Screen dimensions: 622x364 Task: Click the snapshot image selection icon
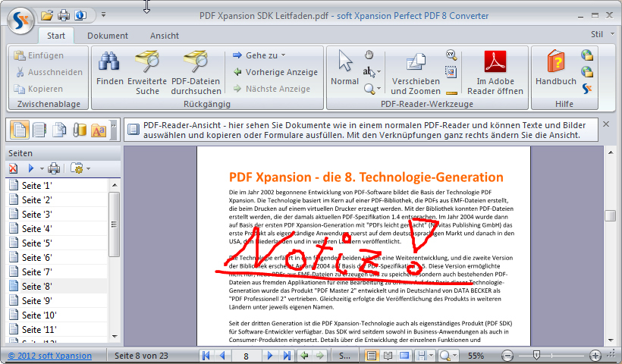pos(451,72)
